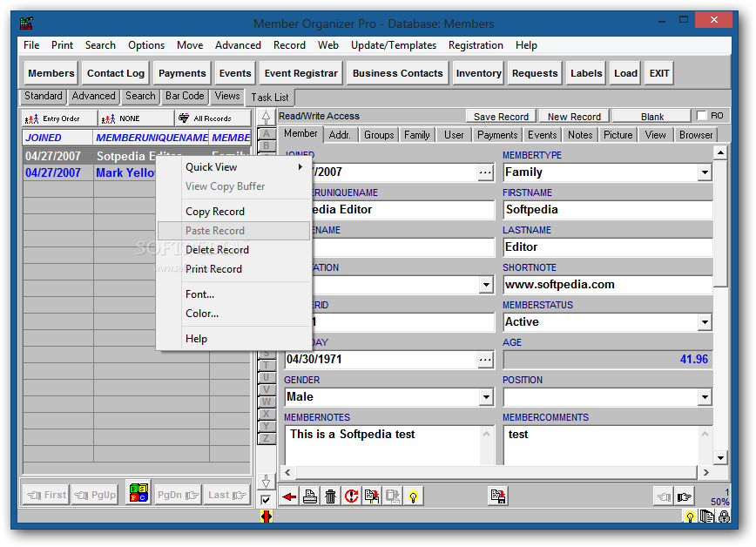
Task: Click the Business Contacts button
Action: click(x=397, y=73)
